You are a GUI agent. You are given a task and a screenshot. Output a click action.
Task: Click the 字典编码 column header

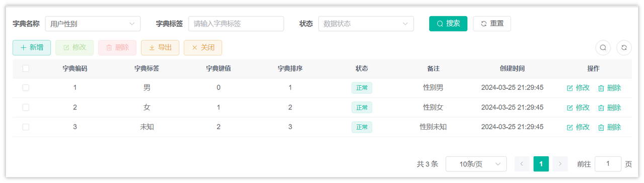point(75,69)
